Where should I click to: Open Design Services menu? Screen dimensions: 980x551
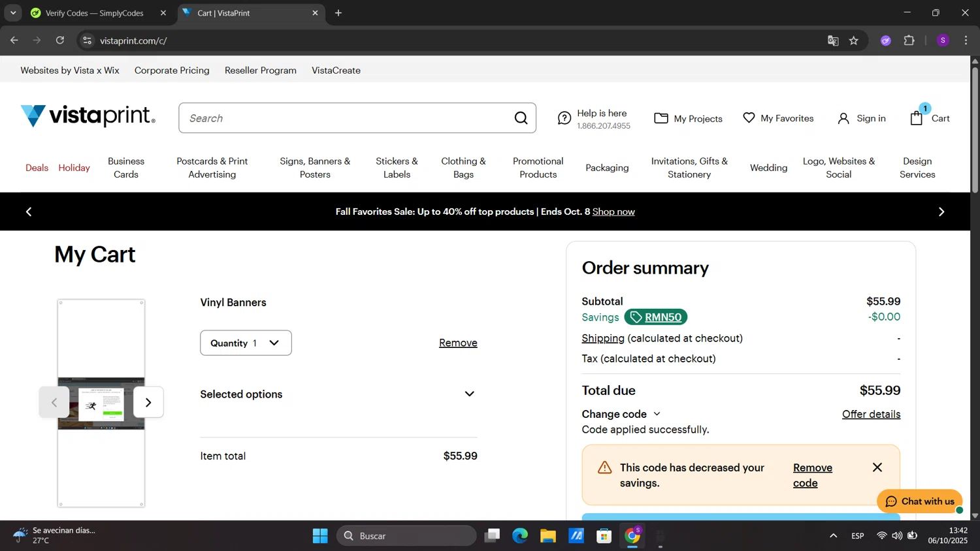tap(917, 168)
